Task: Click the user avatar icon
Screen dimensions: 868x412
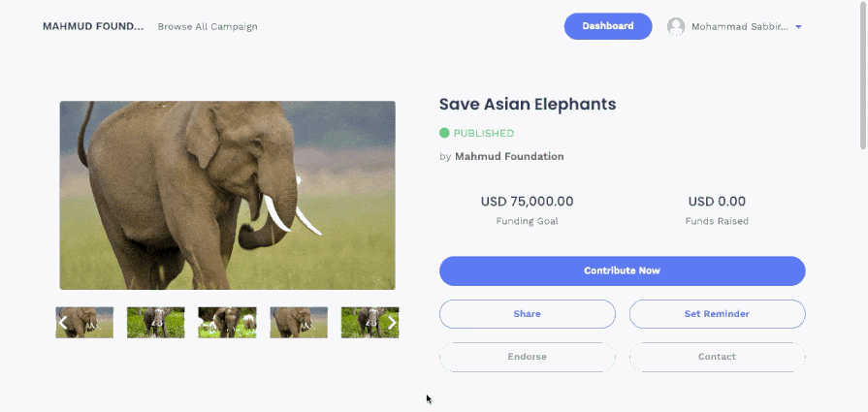Action: (675, 26)
